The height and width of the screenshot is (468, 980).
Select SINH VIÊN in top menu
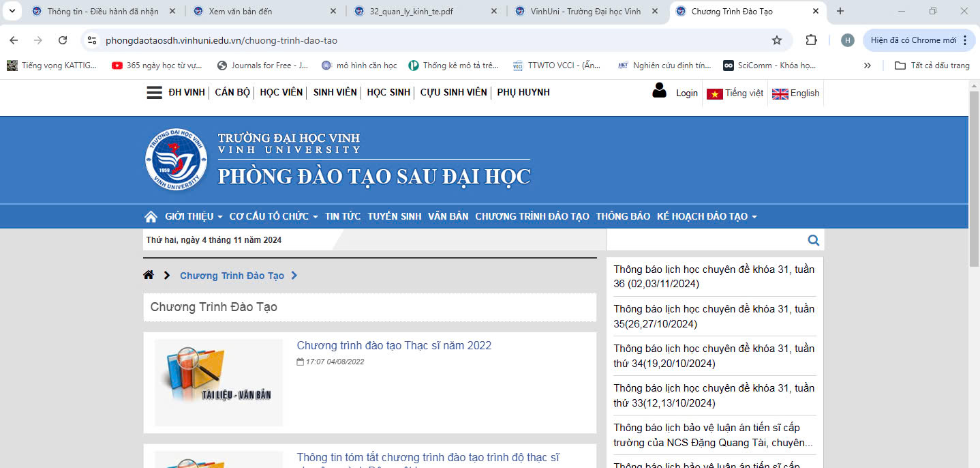[335, 92]
